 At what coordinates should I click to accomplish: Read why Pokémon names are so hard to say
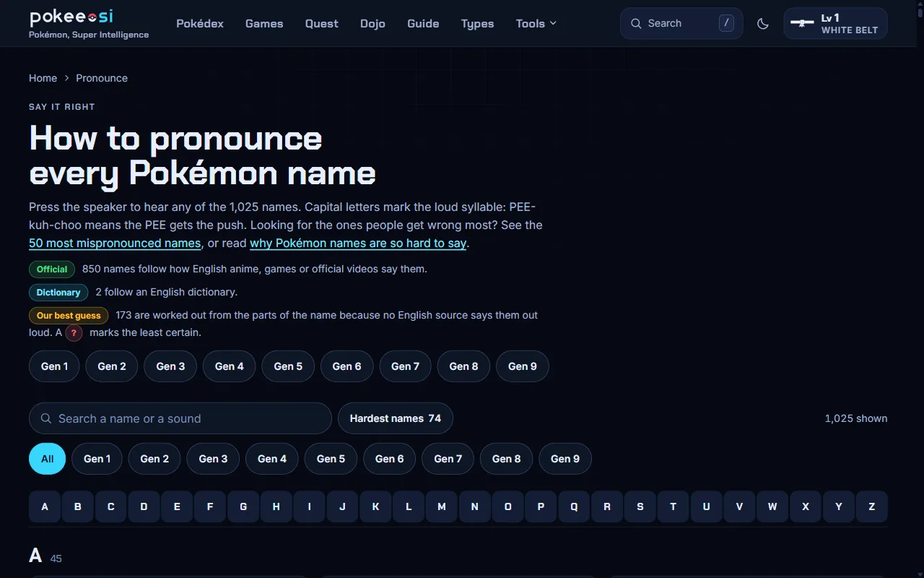(358, 243)
